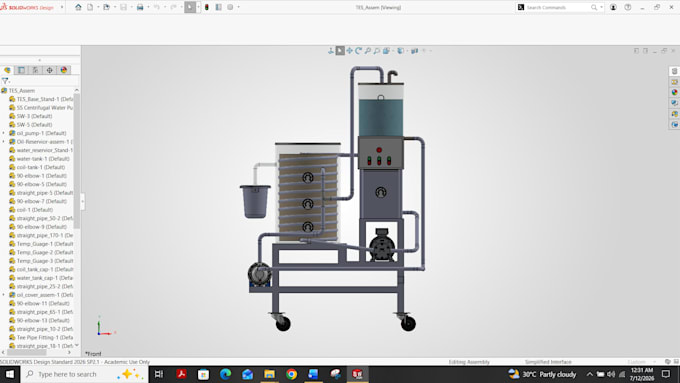This screenshot has width=680, height=383.
Task: Click the *Front view label in the viewport
Action: (93, 354)
